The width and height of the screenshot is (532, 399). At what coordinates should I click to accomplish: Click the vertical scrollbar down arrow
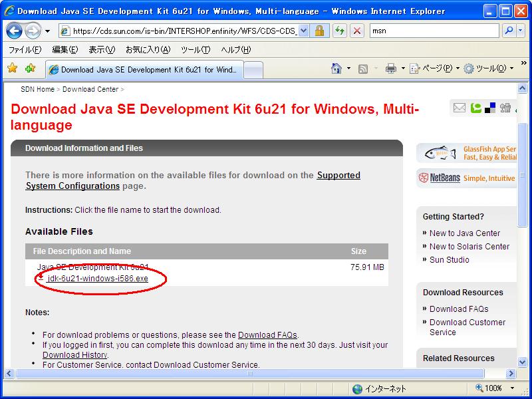coord(523,362)
